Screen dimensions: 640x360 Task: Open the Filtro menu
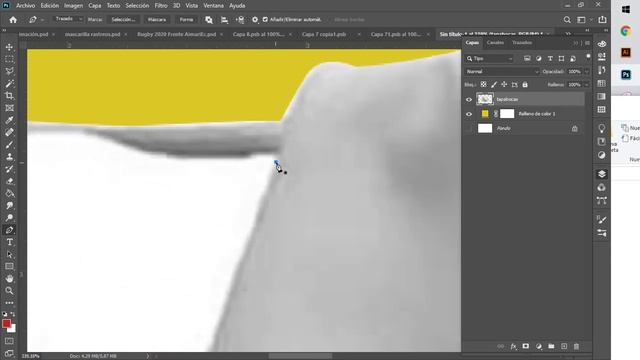click(x=161, y=6)
